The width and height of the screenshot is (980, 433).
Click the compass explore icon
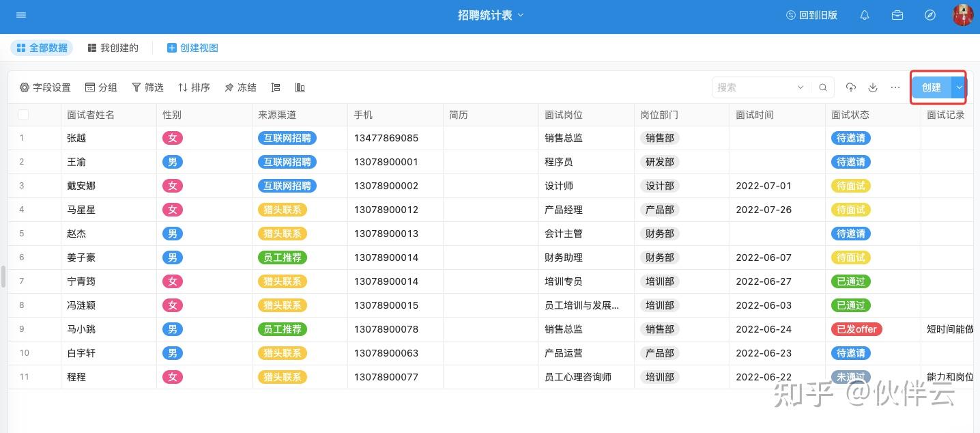pos(930,15)
